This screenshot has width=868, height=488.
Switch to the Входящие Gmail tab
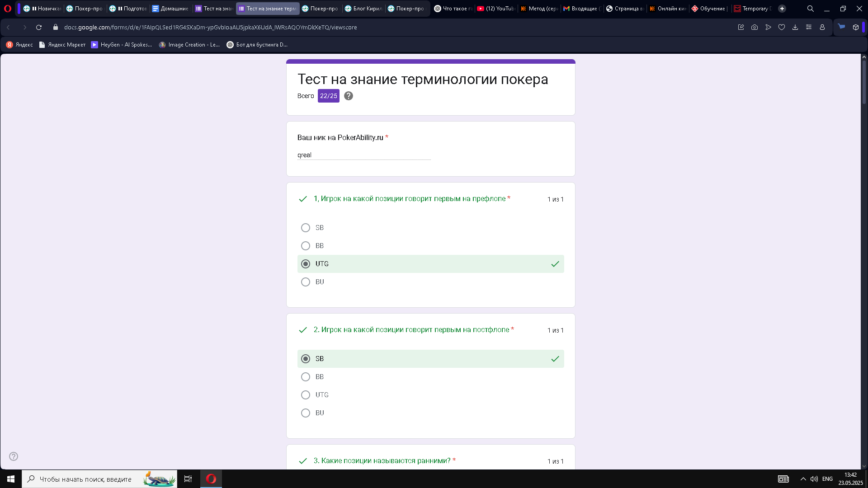[x=581, y=9]
